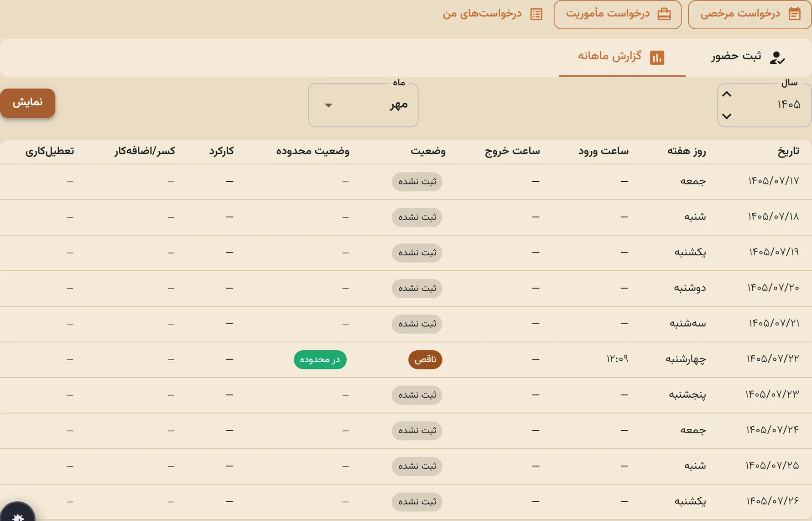Image resolution: width=812 pixels, height=521 pixels.
Task: Open the درخواست‌های من tab
Action: pyautogui.click(x=493, y=14)
